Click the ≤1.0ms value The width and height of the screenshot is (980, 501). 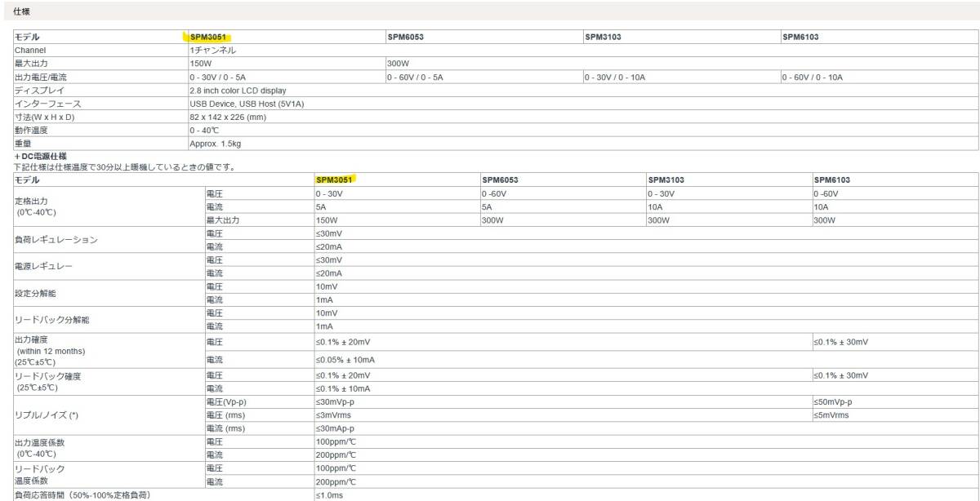tap(330, 495)
